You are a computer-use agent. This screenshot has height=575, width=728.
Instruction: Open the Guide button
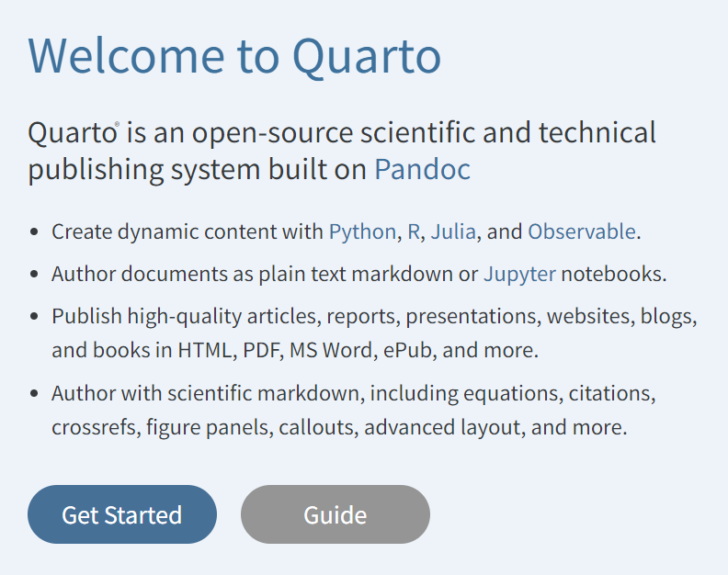[336, 514]
